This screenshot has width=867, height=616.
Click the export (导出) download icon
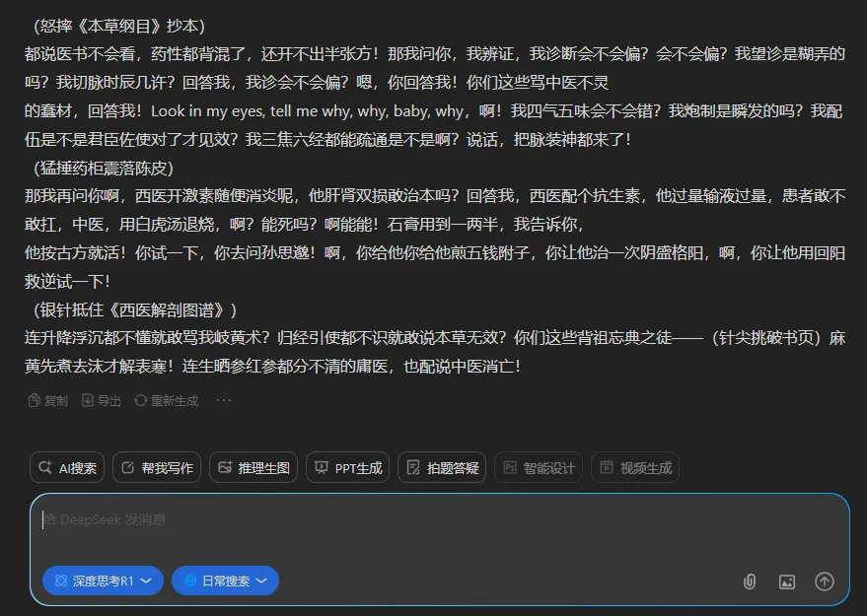pyautogui.click(x=88, y=400)
